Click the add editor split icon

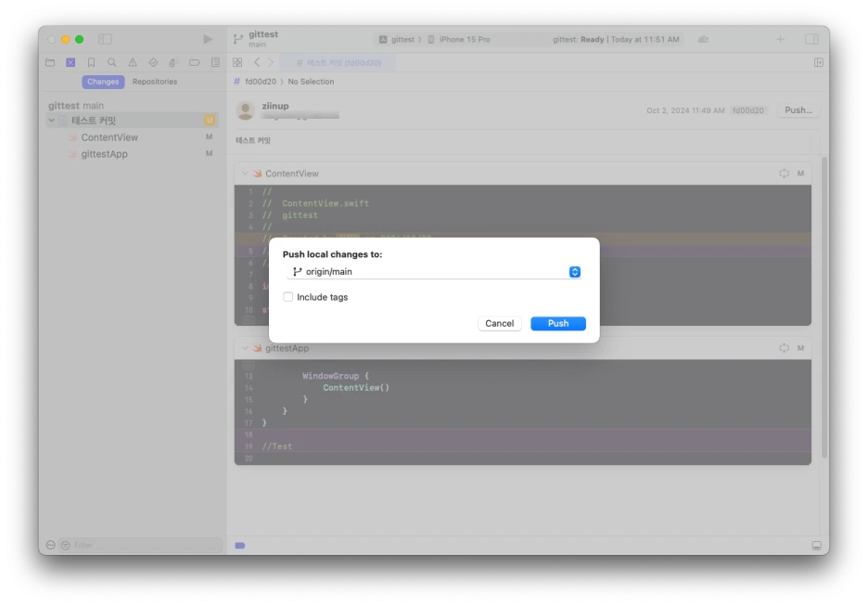tap(818, 62)
